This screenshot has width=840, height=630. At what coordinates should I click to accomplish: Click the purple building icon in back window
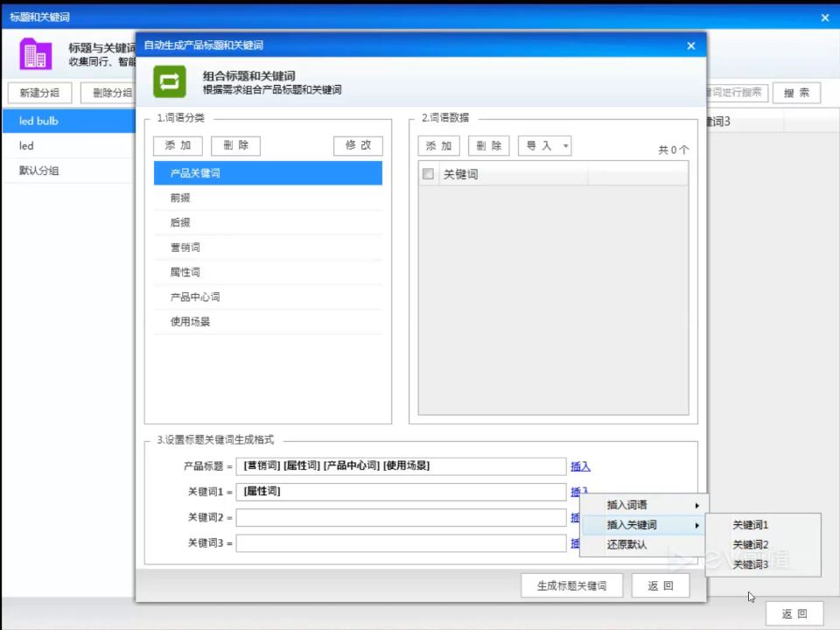(35, 53)
